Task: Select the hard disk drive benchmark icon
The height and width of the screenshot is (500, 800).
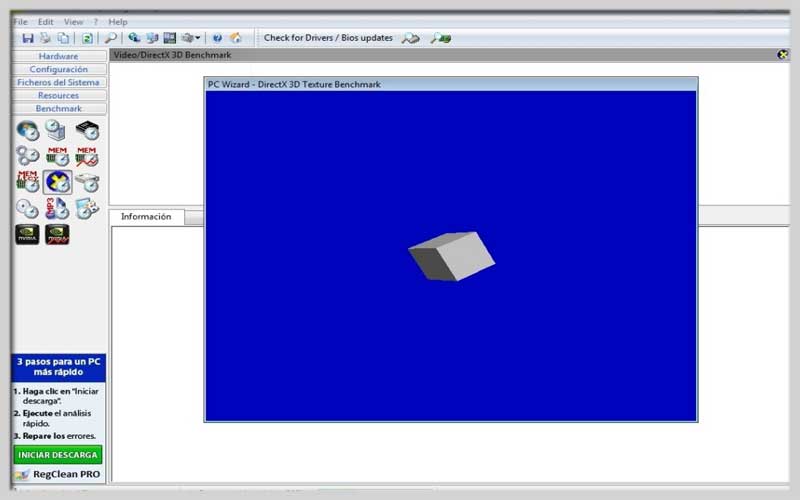Action: [87, 183]
